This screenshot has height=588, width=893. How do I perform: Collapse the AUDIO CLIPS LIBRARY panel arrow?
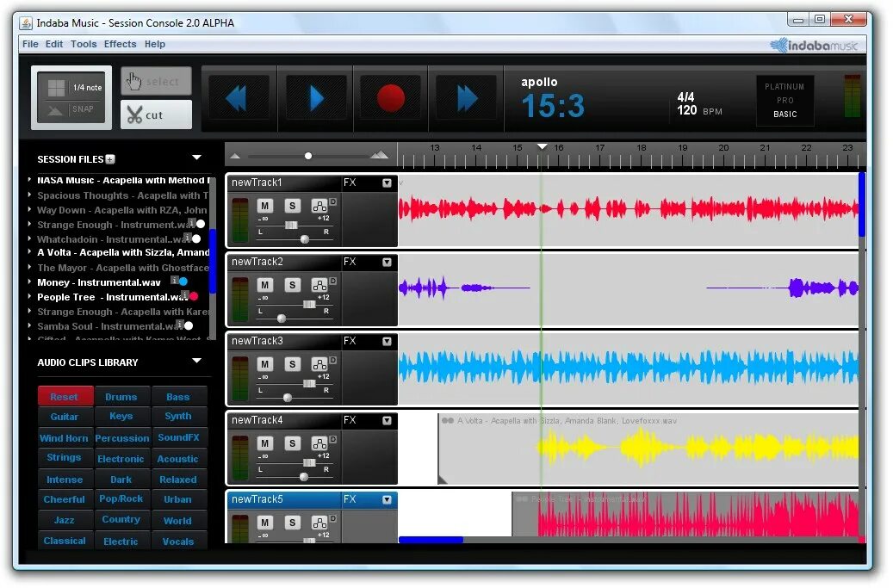[x=197, y=362]
